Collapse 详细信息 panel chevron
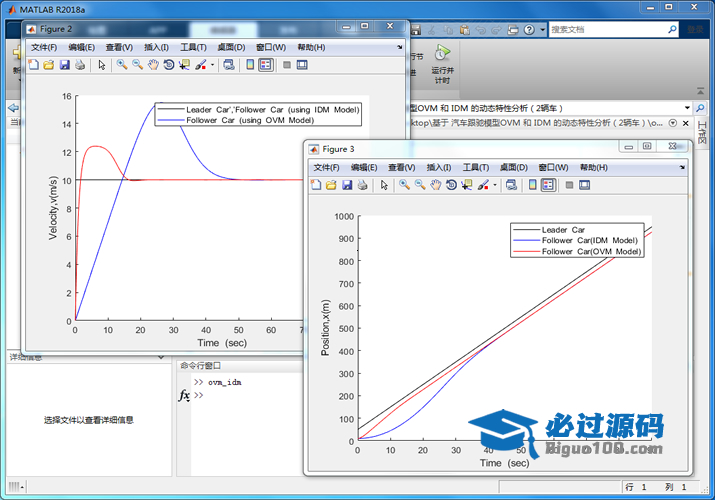This screenshot has height=500, width=715. click(161, 357)
